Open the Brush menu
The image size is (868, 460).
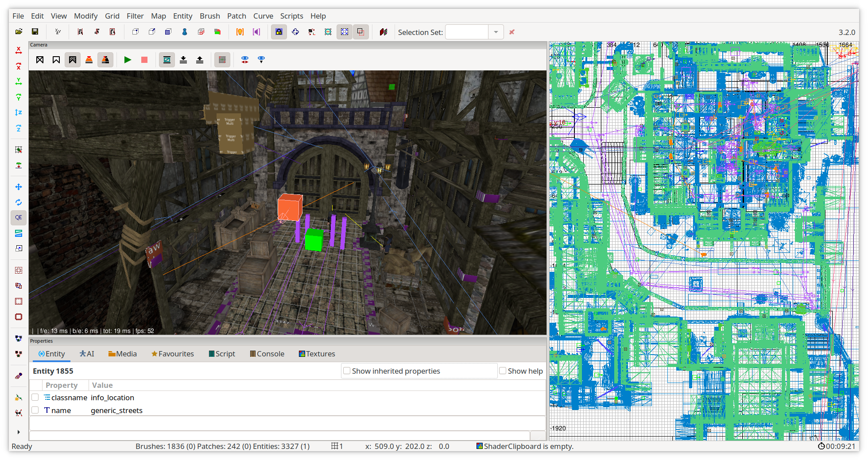[209, 16]
